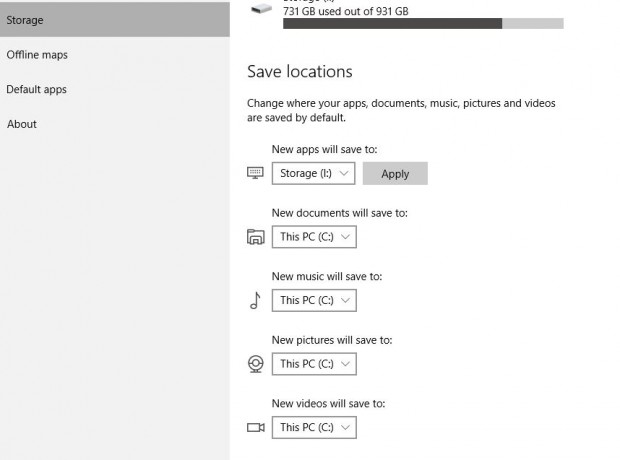Screen dimensions: 620x460
Task: Click the pictures webcam icon
Action: [255, 364]
